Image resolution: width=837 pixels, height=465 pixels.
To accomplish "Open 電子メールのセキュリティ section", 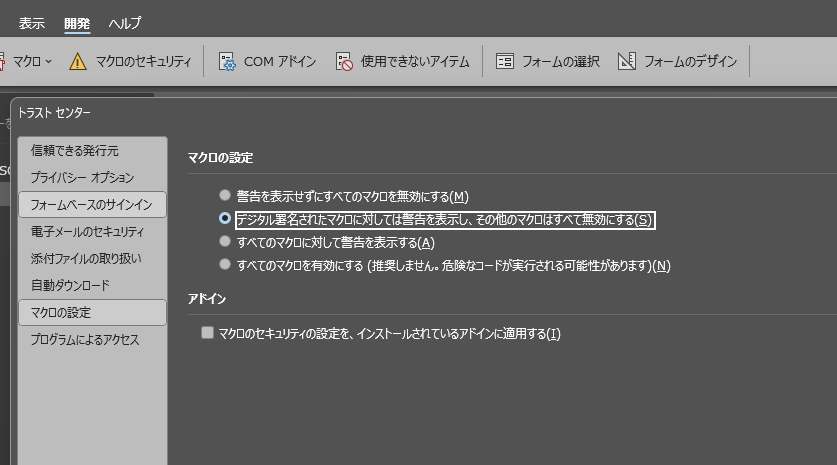I will tap(87, 231).
